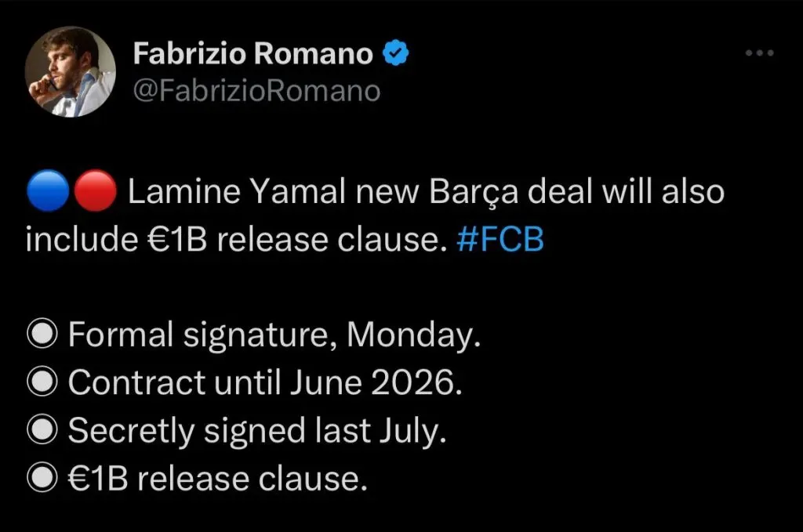Viewport: 803px width, 532px height.
Task: Open the more options three-dot menu
Action: click(x=759, y=53)
